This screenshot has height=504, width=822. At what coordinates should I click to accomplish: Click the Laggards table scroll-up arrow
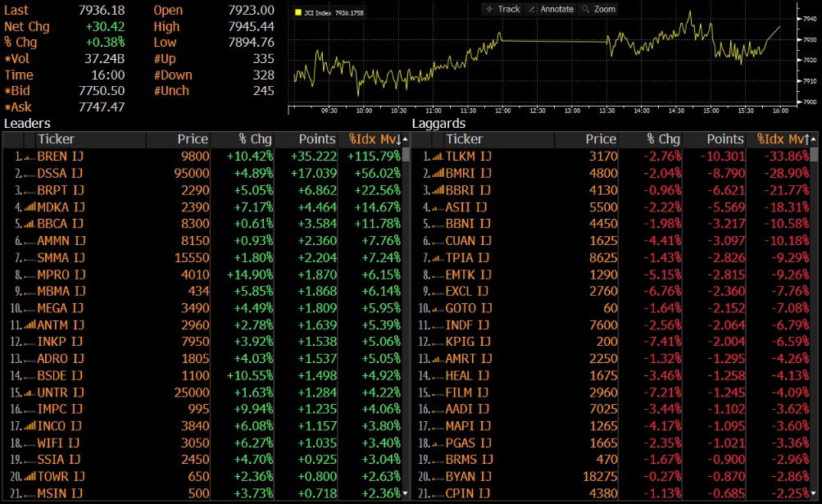coord(814,139)
